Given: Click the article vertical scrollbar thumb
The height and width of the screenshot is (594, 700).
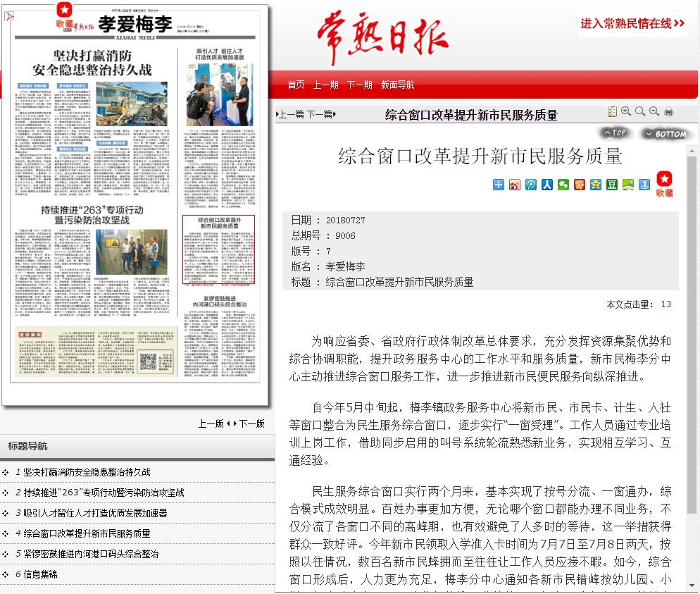Looking at the screenshot, I should [x=692, y=335].
